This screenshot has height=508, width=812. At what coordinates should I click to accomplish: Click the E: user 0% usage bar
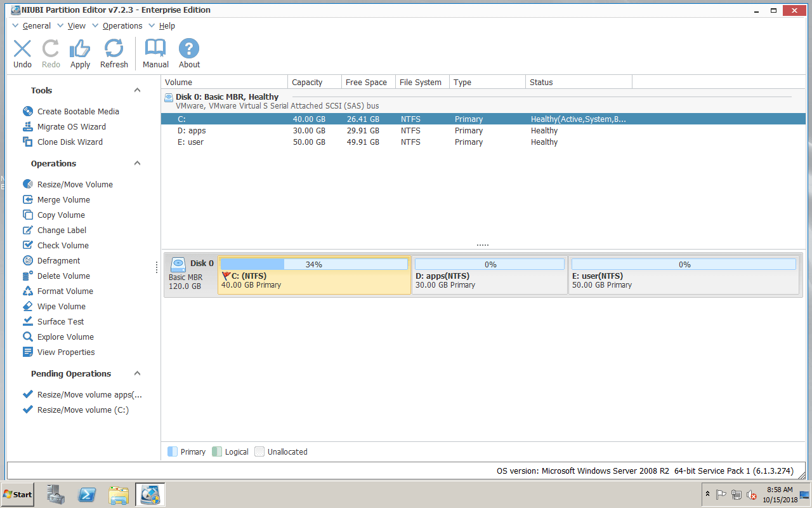[x=684, y=264]
